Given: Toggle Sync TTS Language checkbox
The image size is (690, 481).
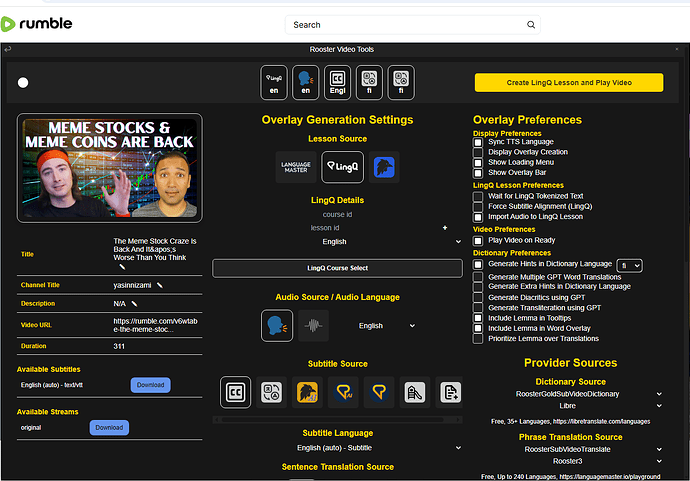Looking at the screenshot, I should [x=478, y=142].
